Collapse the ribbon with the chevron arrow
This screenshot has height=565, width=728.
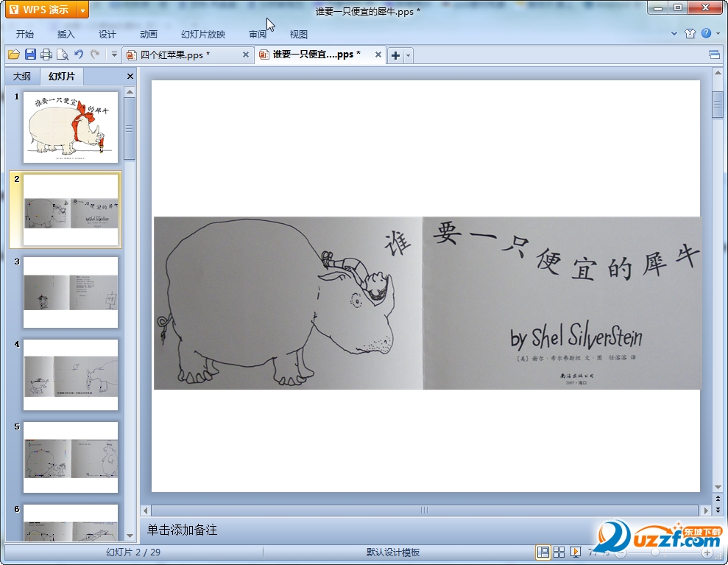pos(674,33)
